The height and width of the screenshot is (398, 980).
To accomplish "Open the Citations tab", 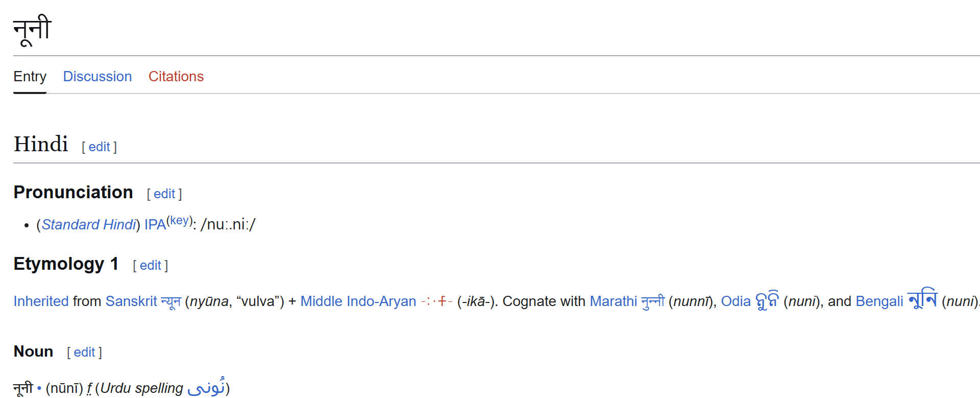I will point(176,77).
